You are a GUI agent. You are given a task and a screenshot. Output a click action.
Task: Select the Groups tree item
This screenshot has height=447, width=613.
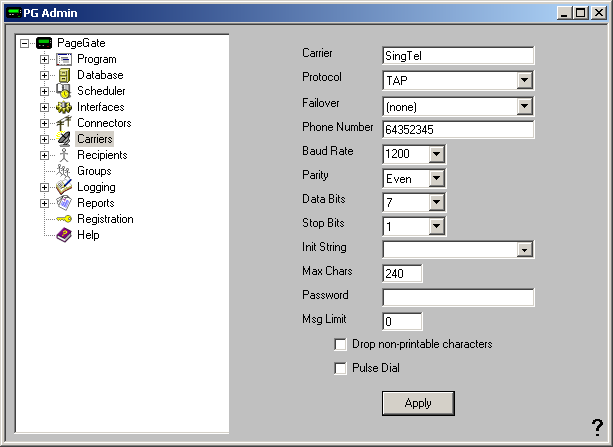point(94,171)
